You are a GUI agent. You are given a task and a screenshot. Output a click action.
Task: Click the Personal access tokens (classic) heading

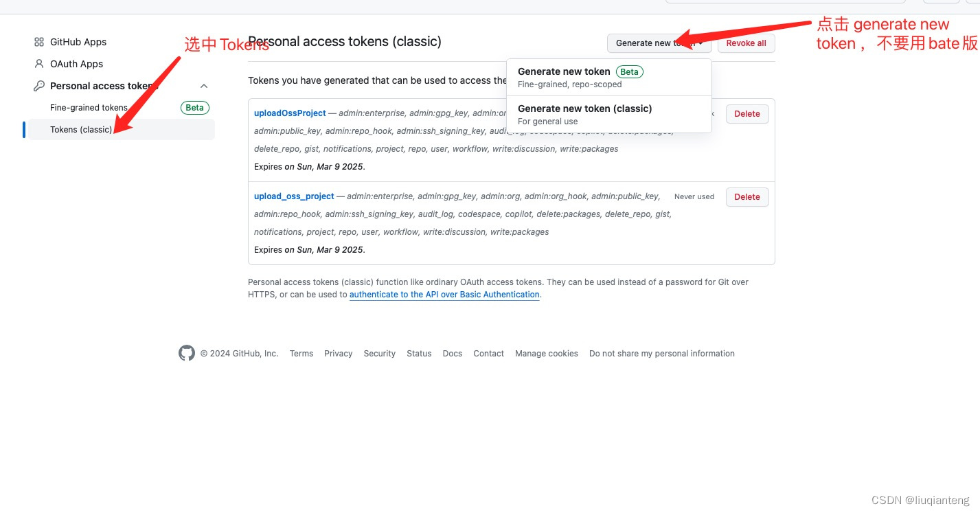345,42
